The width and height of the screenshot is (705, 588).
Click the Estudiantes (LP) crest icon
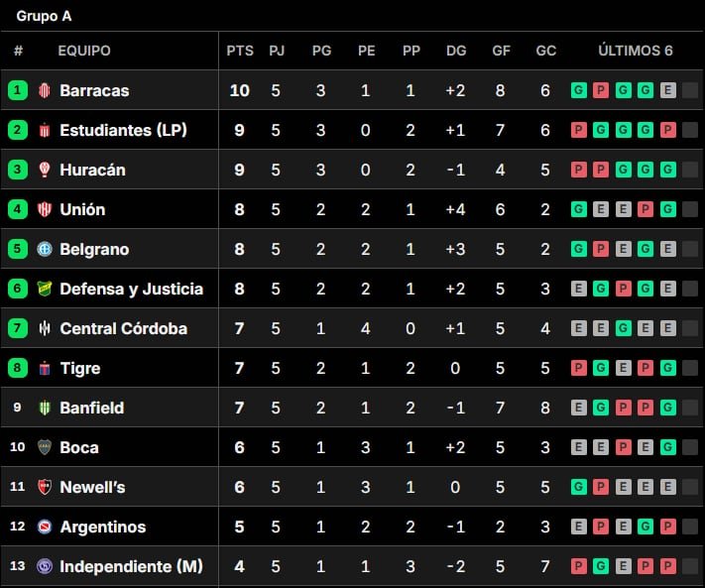pos(45,130)
